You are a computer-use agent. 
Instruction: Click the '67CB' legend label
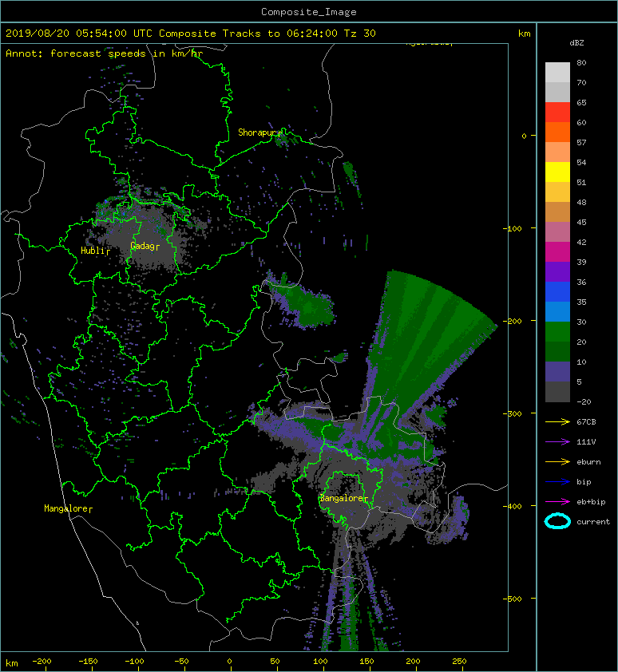(586, 421)
